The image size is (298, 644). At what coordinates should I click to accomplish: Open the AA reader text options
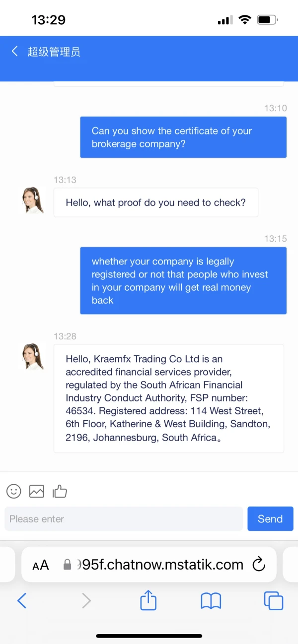point(41,565)
